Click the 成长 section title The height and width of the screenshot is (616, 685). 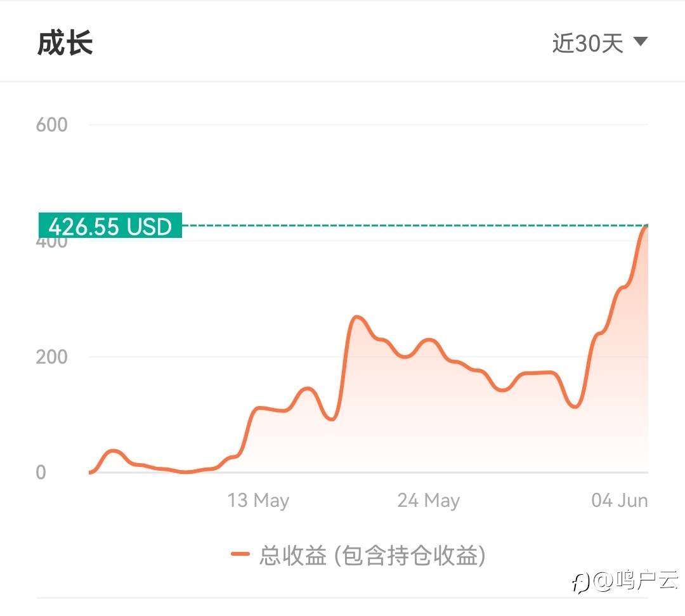pyautogui.click(x=65, y=43)
